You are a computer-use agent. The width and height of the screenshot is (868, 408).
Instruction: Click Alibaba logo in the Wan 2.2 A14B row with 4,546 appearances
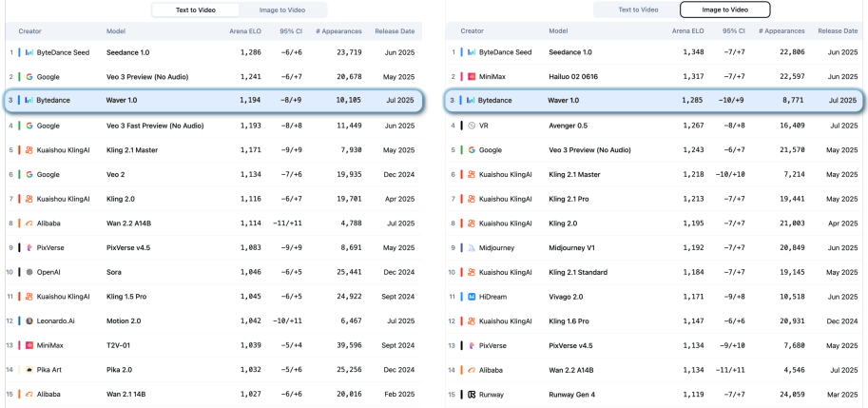point(472,370)
